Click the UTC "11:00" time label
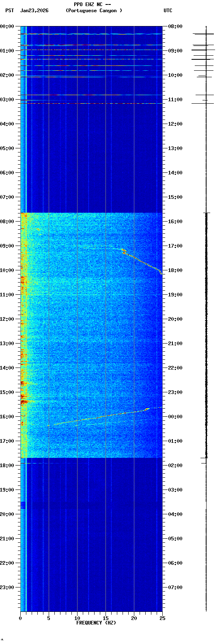Screen dimensions: 224x644 click(x=175, y=99)
